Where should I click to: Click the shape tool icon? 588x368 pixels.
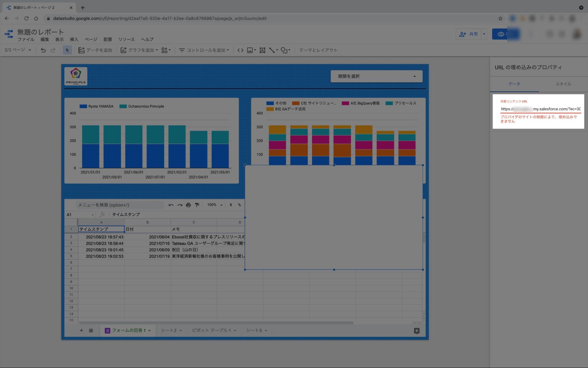pos(284,50)
